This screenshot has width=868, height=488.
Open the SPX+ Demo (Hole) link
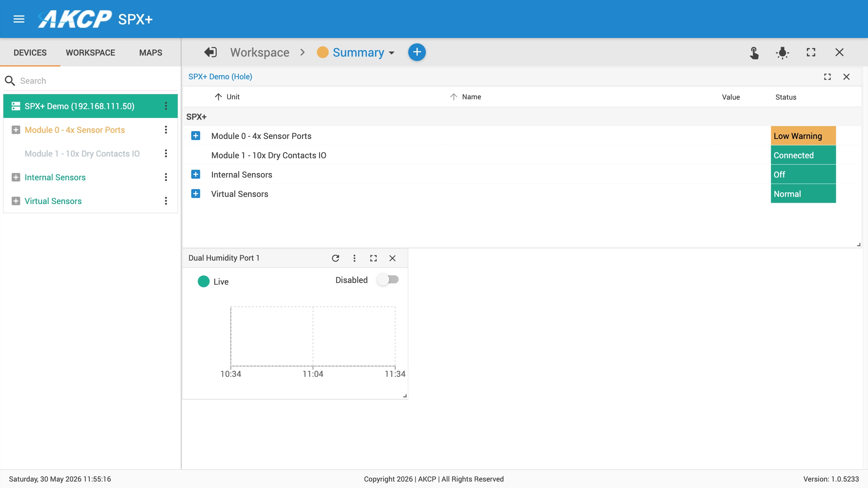click(x=220, y=77)
